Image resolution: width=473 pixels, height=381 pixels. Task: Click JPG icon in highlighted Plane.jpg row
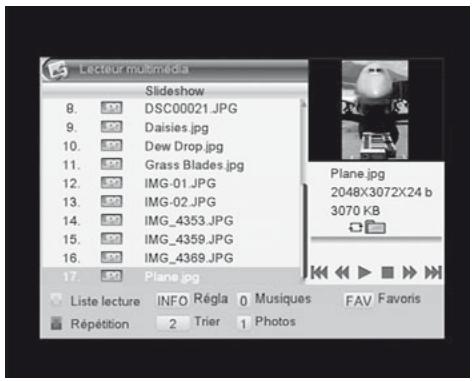pyautogui.click(x=112, y=276)
